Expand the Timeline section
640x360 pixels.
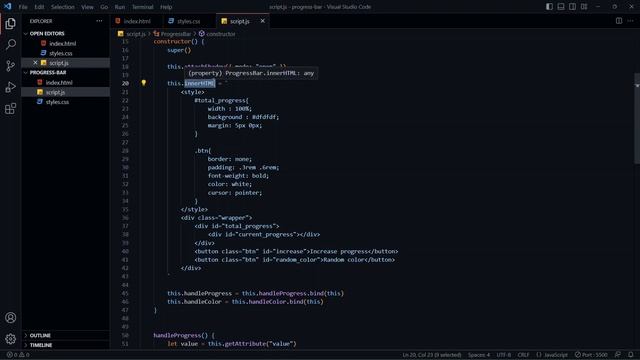point(65,345)
